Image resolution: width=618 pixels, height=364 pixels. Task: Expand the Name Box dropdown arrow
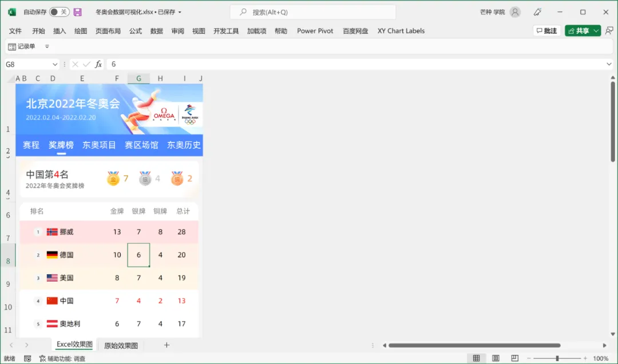point(55,65)
